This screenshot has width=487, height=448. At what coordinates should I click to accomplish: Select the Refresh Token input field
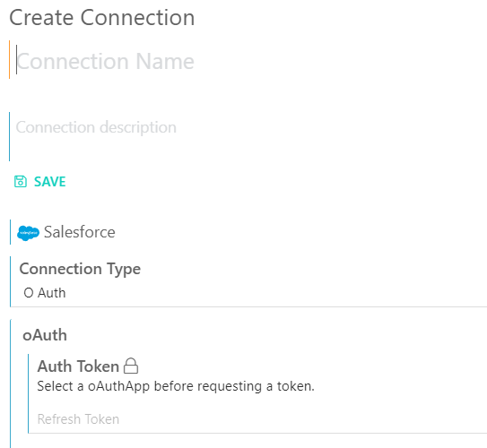click(257, 419)
